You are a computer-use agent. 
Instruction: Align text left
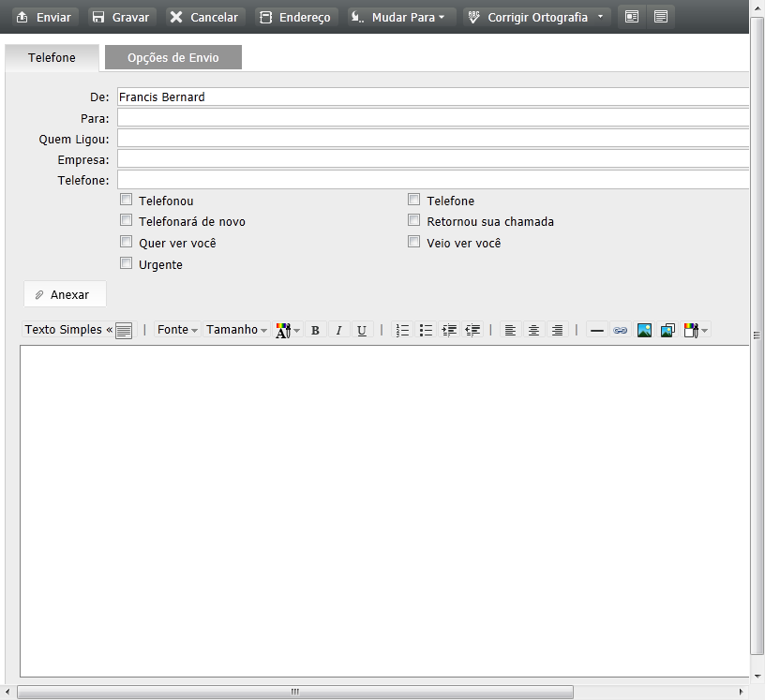(x=510, y=330)
